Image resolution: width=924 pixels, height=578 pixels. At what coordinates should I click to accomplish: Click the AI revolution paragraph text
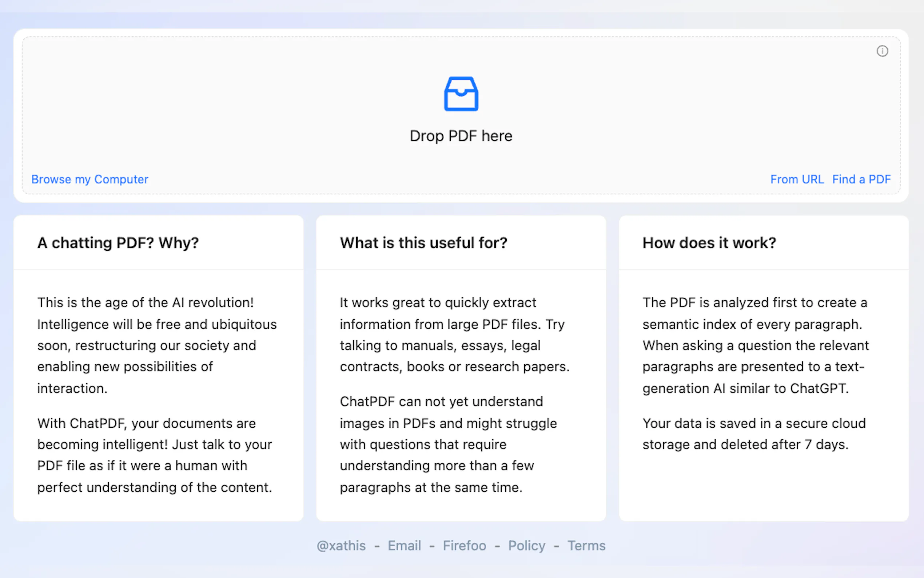click(157, 345)
